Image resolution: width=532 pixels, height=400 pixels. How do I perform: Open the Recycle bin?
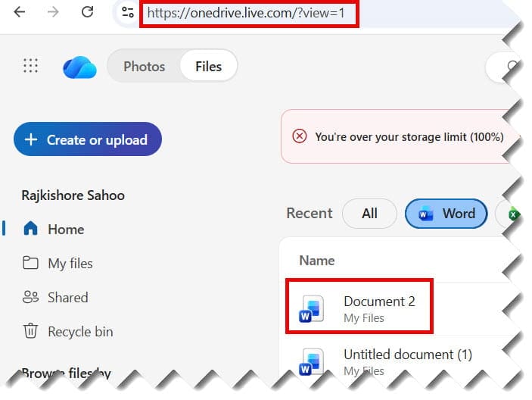pyautogui.click(x=80, y=331)
